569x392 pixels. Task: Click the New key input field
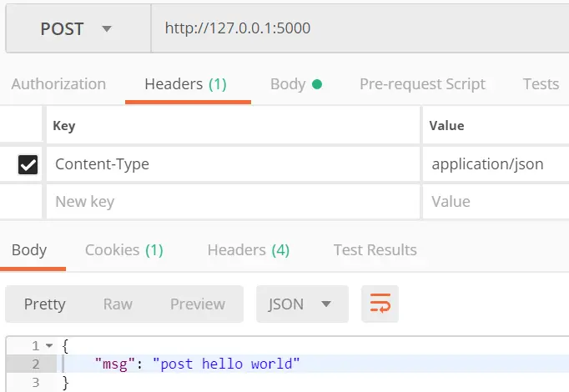[233, 202]
